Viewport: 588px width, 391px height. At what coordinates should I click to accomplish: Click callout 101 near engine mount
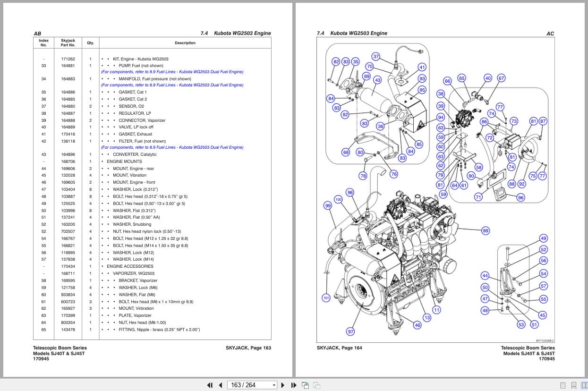326,298
